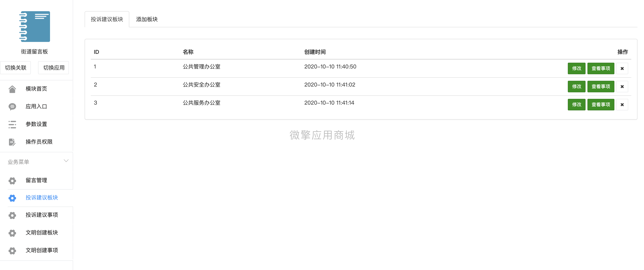Click 查看事项 for 公共服务办公室
Image resolution: width=644 pixels, height=270 pixels.
pyautogui.click(x=601, y=104)
